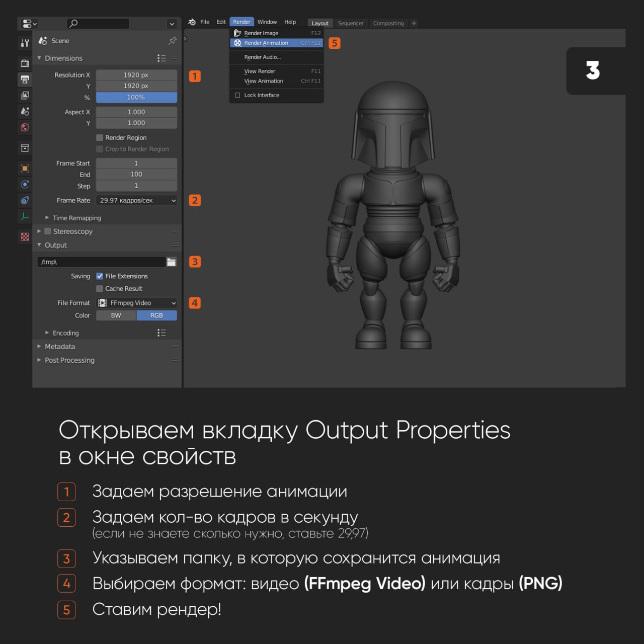644x644 pixels.
Task: Click the /tmp\ output path field
Action: click(x=101, y=262)
